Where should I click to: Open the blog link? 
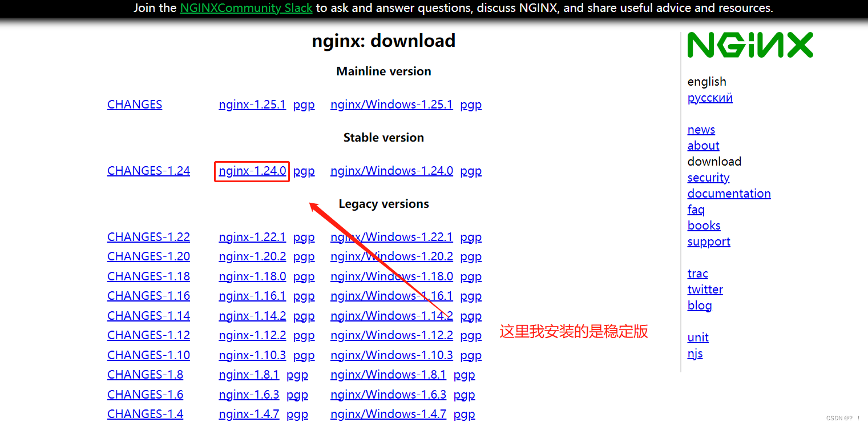pyautogui.click(x=700, y=306)
